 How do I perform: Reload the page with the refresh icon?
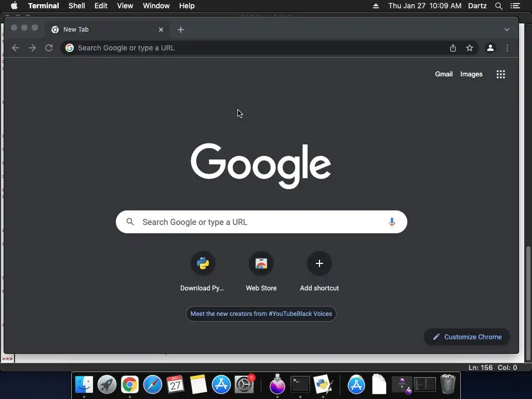49,48
